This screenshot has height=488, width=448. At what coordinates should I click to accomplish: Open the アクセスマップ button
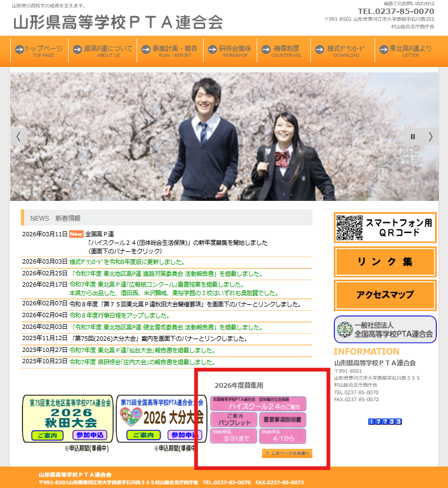point(385,295)
